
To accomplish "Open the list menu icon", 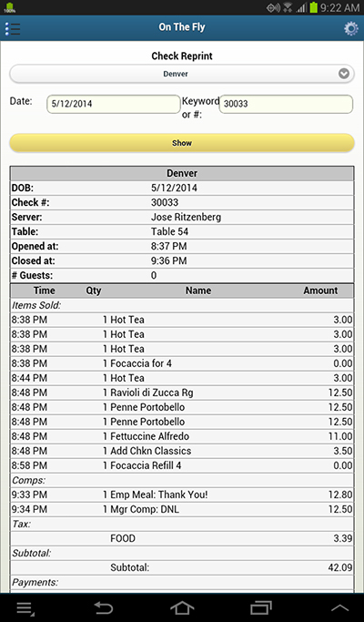I will point(13,28).
